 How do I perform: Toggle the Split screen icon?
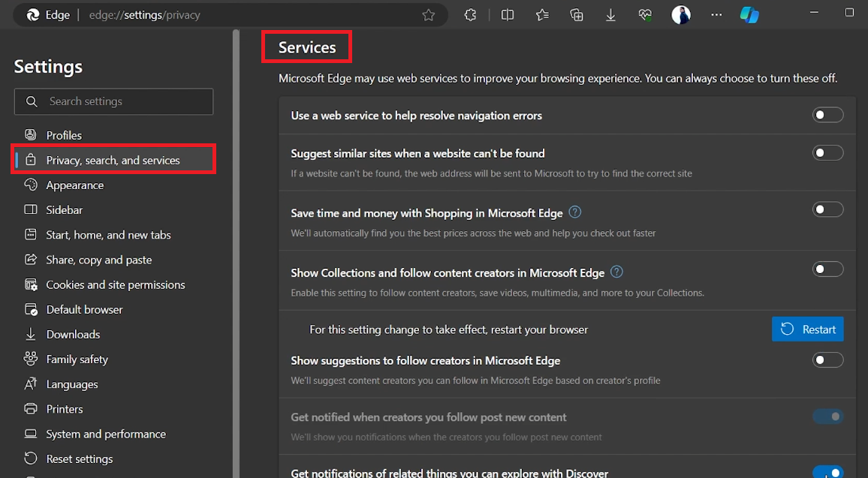coord(508,15)
